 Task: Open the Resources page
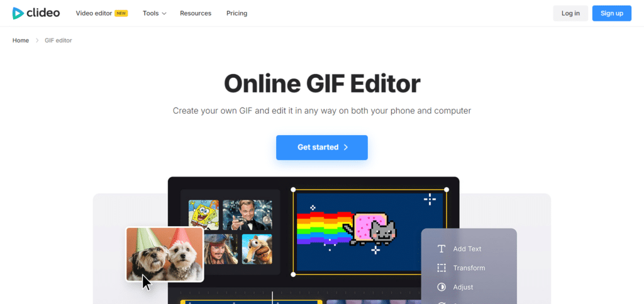coord(196,13)
